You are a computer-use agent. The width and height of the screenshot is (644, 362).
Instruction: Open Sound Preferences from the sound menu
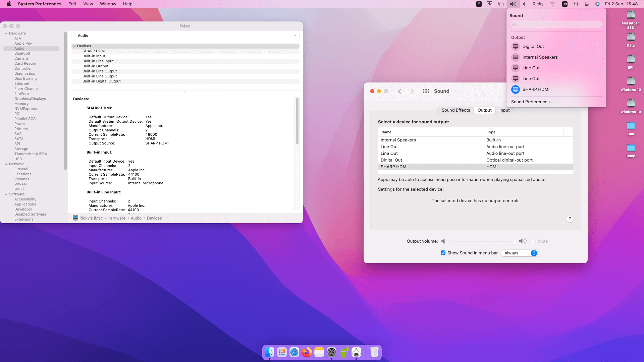coord(532,102)
